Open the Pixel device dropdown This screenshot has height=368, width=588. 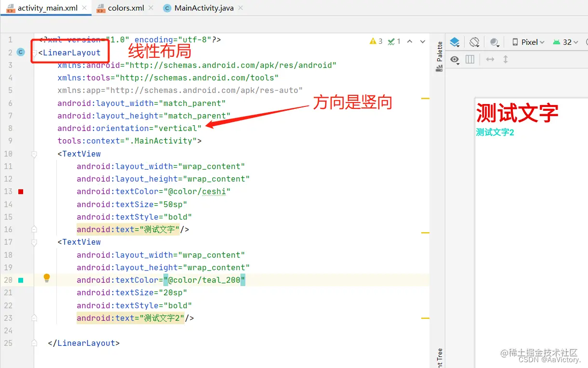pyautogui.click(x=528, y=42)
